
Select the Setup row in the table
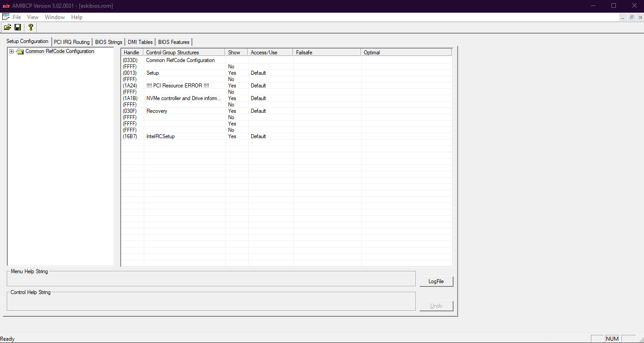287,73
